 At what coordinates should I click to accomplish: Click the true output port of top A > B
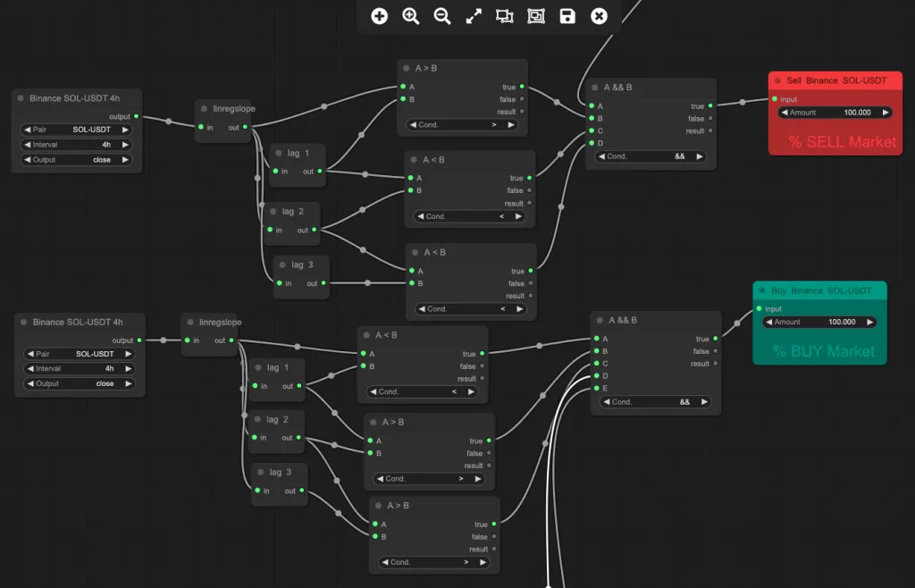[522, 87]
